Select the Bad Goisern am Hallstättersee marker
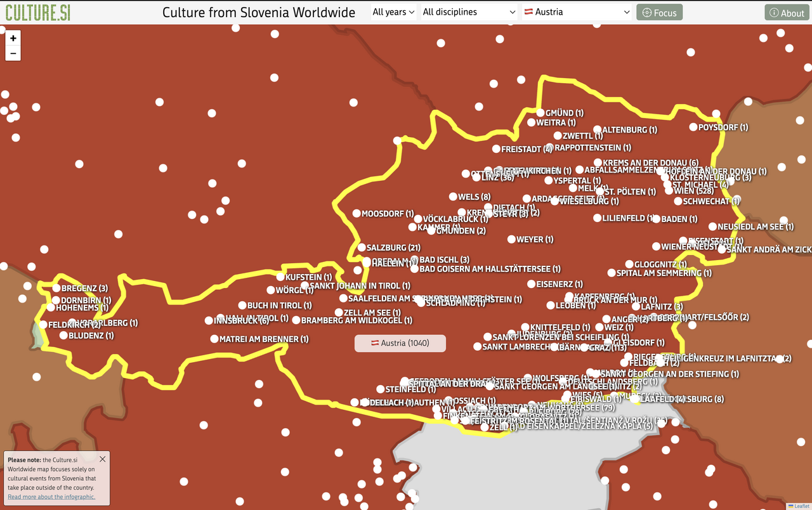The width and height of the screenshot is (812, 510). pos(414,269)
